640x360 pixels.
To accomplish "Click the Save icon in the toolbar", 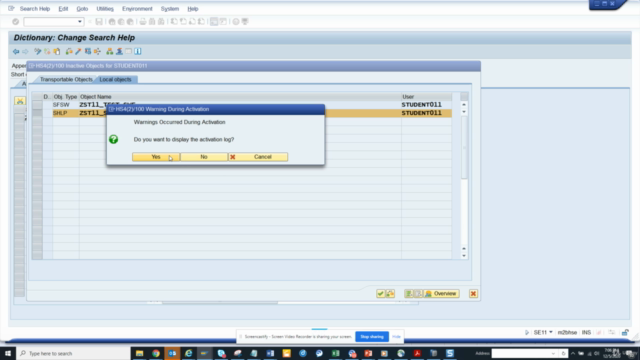I will click(x=99, y=22).
